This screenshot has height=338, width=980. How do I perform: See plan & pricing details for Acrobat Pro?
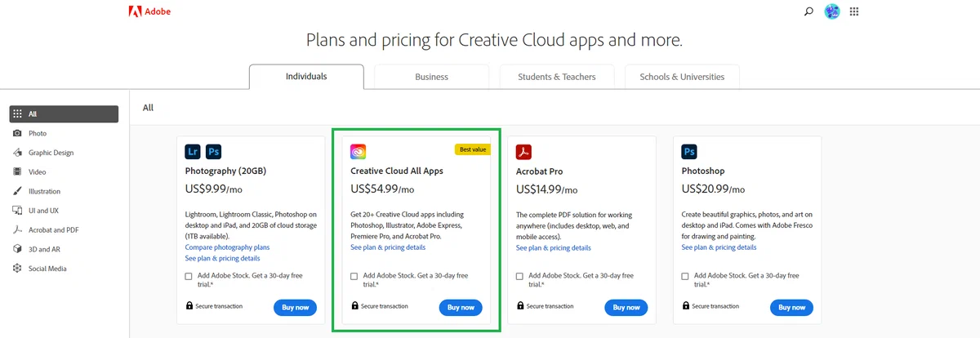point(554,247)
